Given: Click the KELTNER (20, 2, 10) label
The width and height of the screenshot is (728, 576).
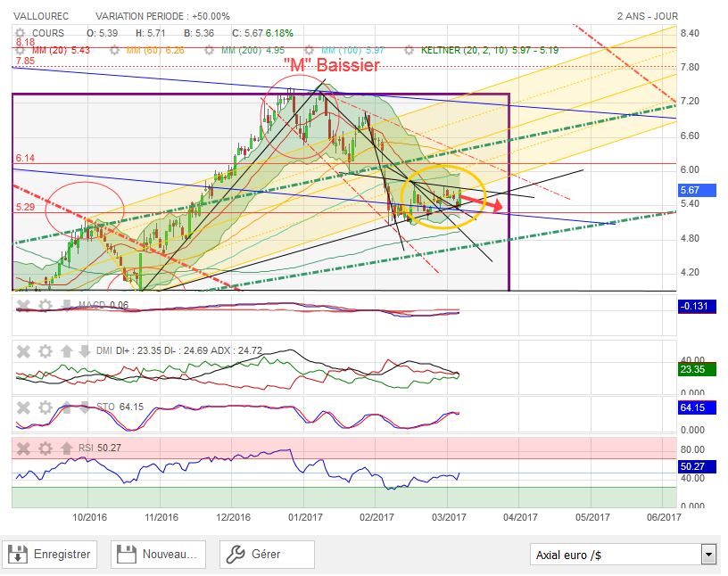Looking at the screenshot, I should coord(490,50).
